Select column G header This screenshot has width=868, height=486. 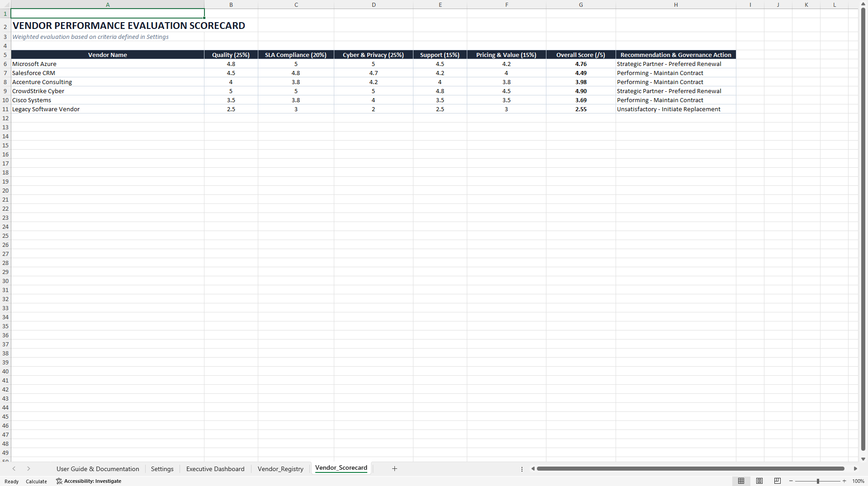[581, 5]
